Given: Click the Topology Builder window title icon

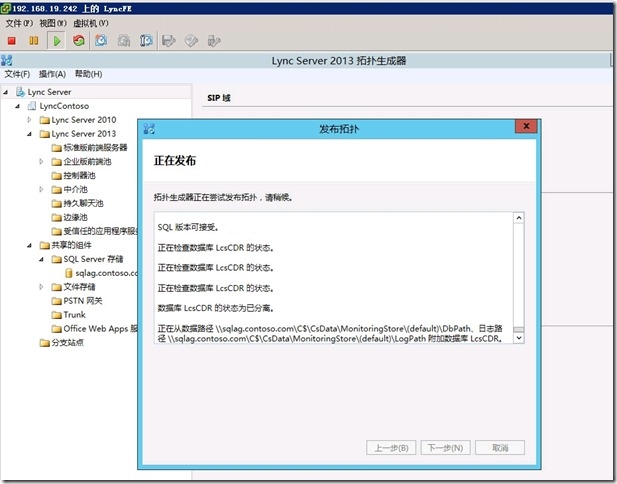Looking at the screenshot, I should (x=7, y=61).
